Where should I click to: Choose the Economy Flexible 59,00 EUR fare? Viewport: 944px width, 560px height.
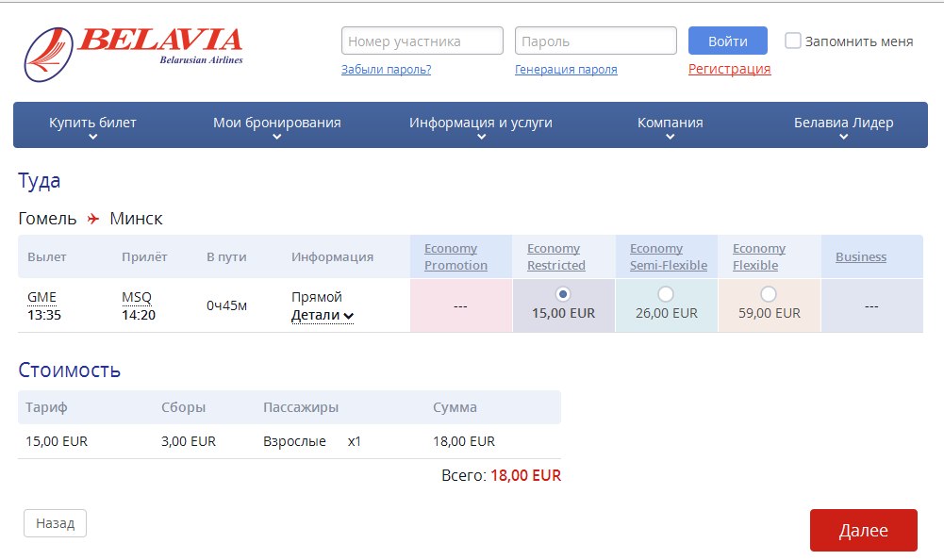769,293
